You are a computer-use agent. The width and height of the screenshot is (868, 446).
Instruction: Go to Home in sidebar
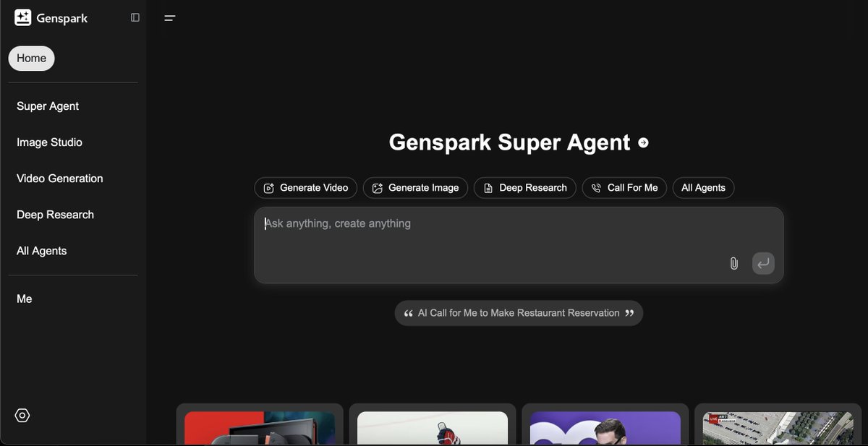click(x=31, y=59)
